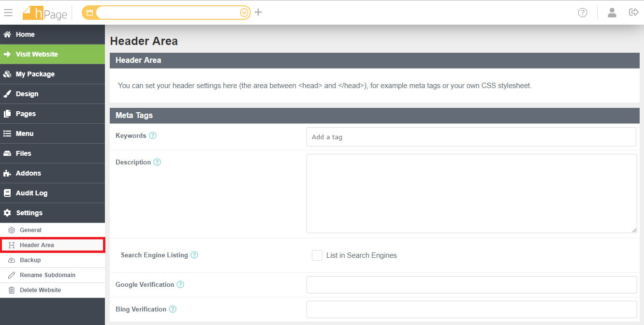Click the Audit Log book icon
The height and width of the screenshot is (325, 644).
click(x=7, y=193)
